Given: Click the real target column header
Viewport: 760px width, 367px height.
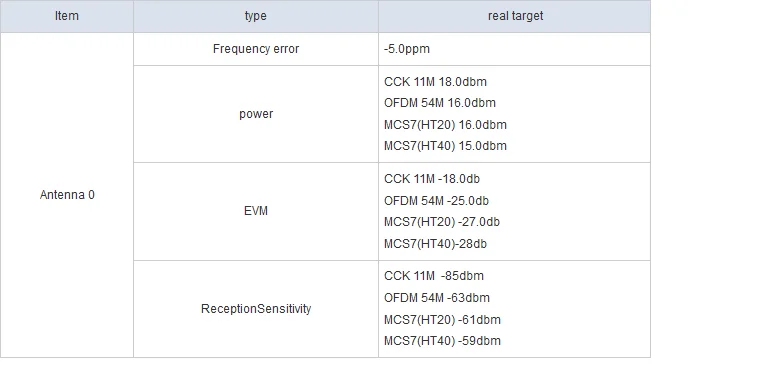Looking at the screenshot, I should (515, 16).
